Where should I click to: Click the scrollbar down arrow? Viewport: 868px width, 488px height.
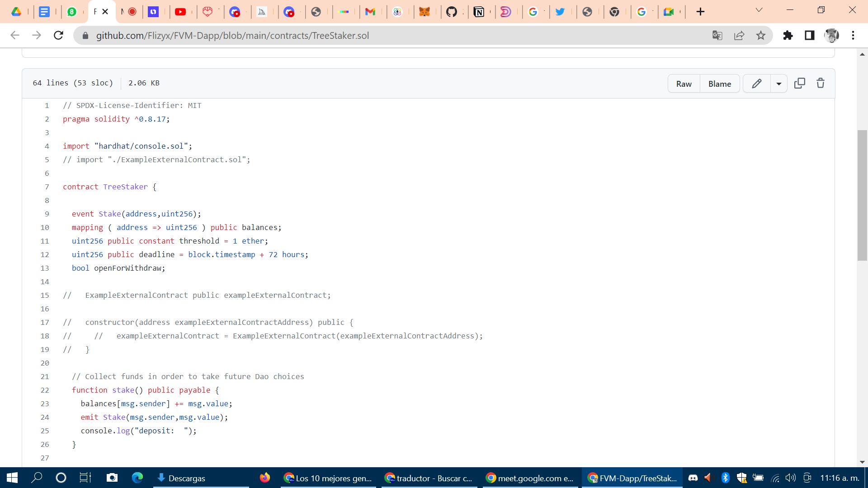(862, 462)
